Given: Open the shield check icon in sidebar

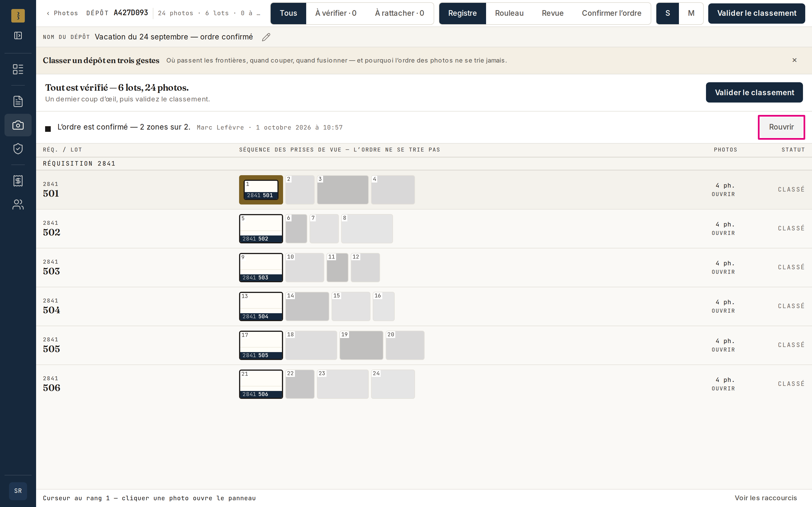Looking at the screenshot, I should coord(18,148).
